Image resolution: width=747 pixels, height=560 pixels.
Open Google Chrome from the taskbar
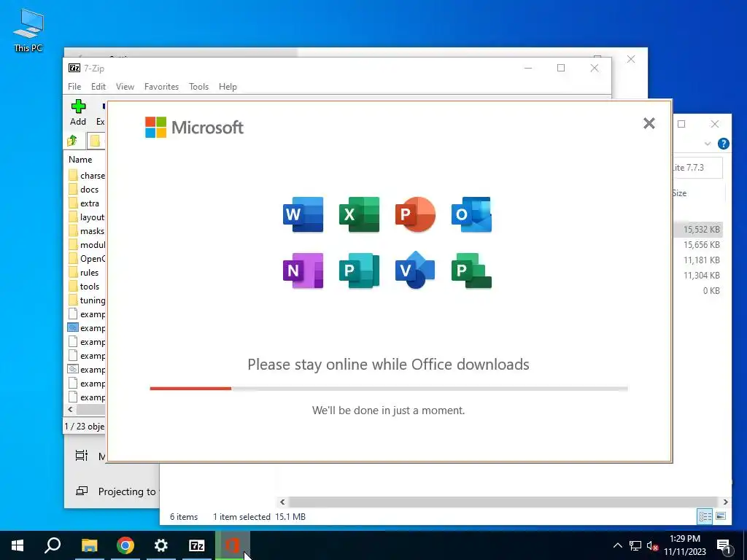[125, 545]
